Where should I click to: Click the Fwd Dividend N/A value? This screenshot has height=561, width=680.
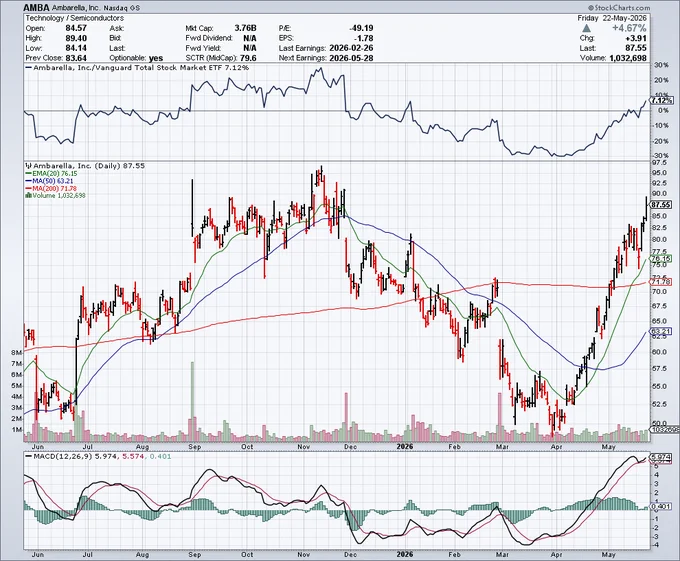coord(250,38)
